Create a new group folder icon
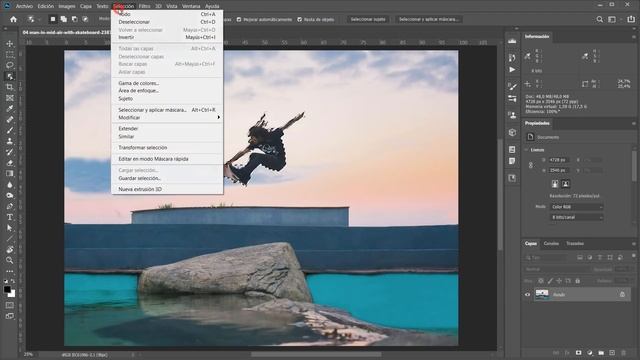This screenshot has width=640, height=360. point(601,353)
